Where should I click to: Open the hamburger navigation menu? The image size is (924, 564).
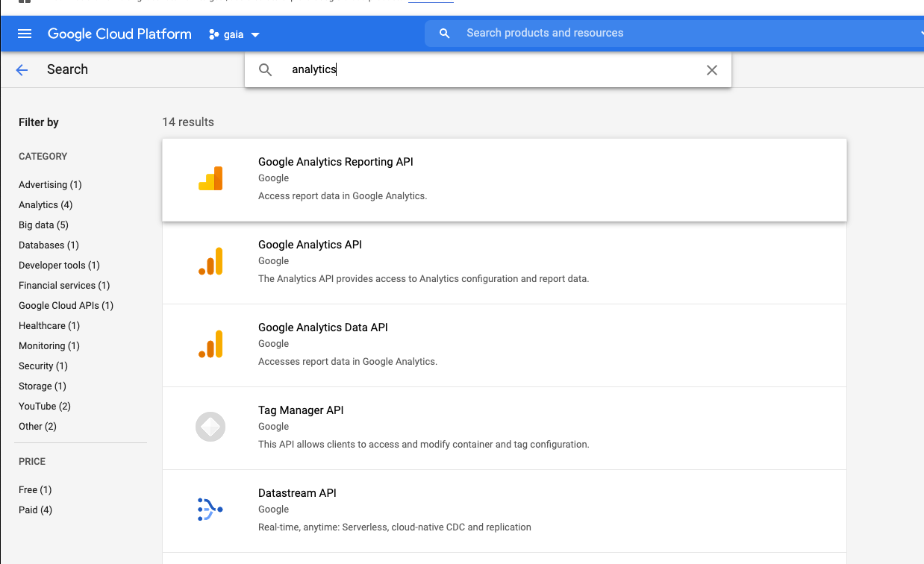pyautogui.click(x=25, y=34)
